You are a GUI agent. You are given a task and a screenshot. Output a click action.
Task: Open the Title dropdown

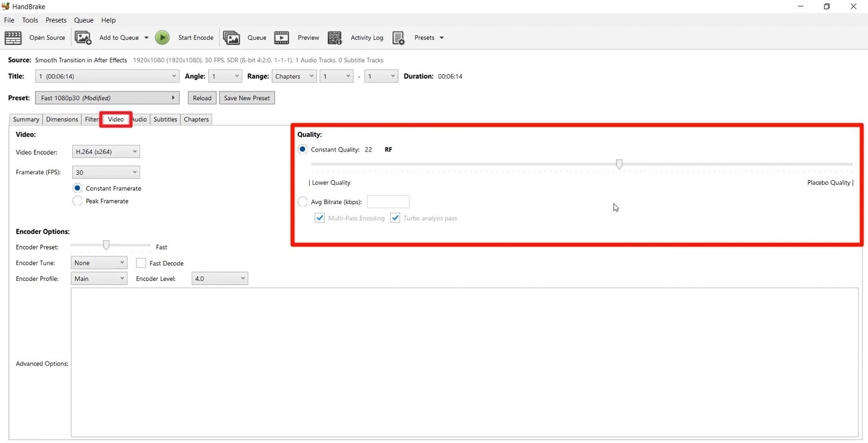[x=107, y=76]
